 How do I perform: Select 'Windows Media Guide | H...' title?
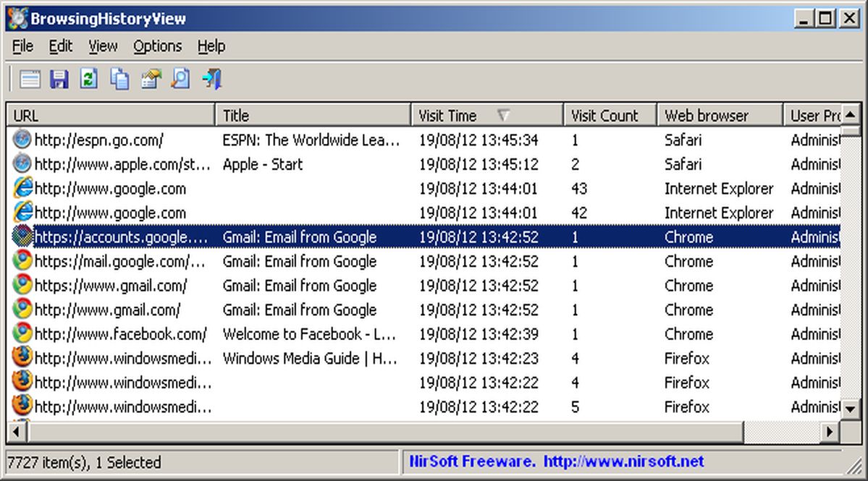(x=310, y=358)
